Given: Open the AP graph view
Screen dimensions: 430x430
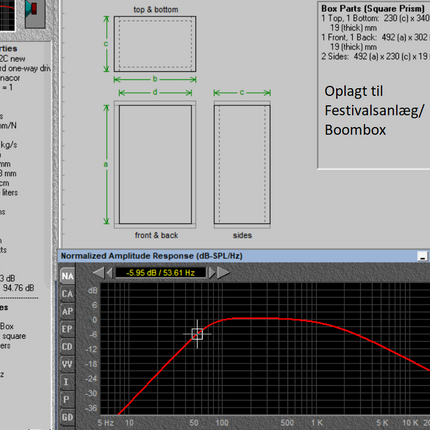Looking at the screenshot, I should tap(67, 311).
